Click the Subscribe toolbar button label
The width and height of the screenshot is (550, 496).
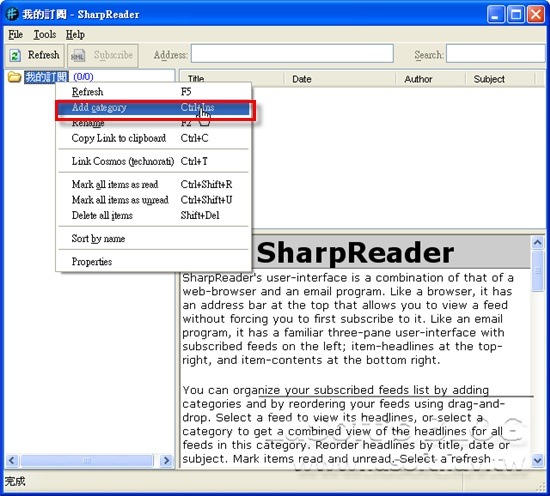coord(113,55)
